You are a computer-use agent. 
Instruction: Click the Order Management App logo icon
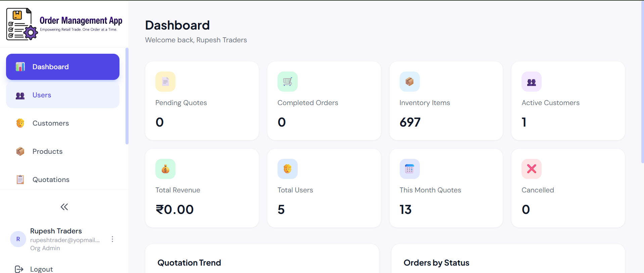click(x=22, y=24)
